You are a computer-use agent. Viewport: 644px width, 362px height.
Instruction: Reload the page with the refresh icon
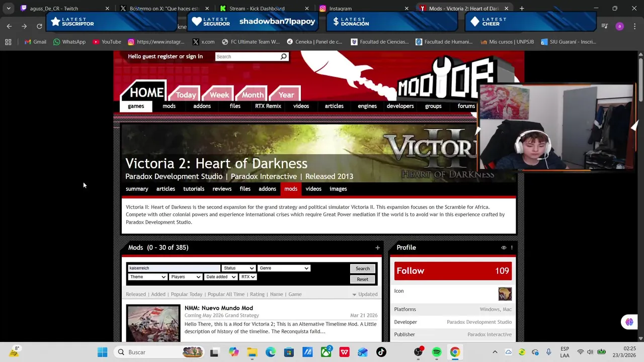click(x=39, y=26)
